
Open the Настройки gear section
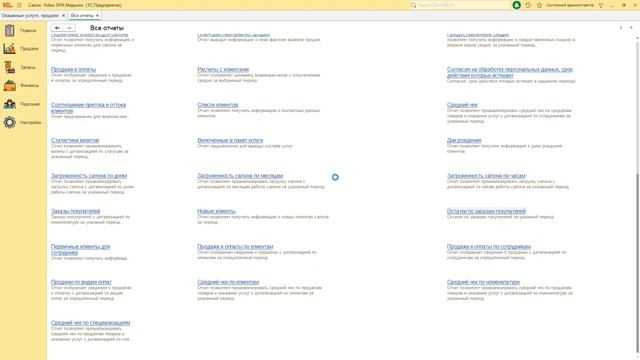(9, 122)
